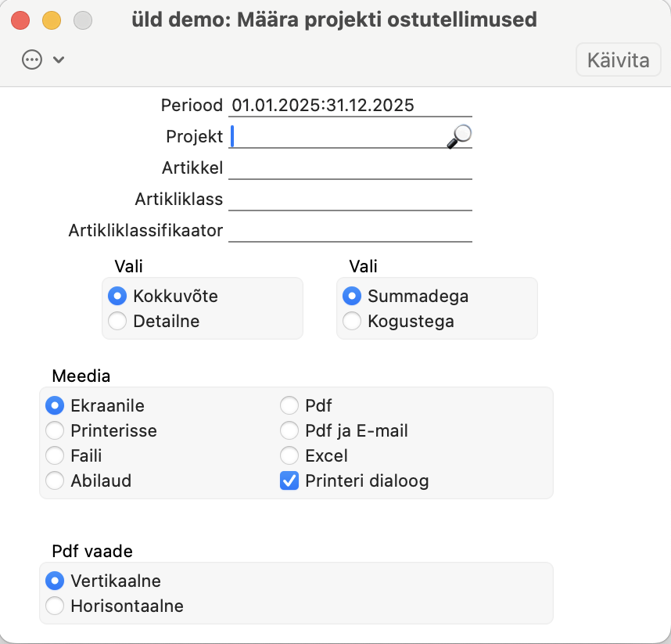Set Pdf vaade to Horisontaalne
This screenshot has width=671, height=644.
tap(55, 606)
